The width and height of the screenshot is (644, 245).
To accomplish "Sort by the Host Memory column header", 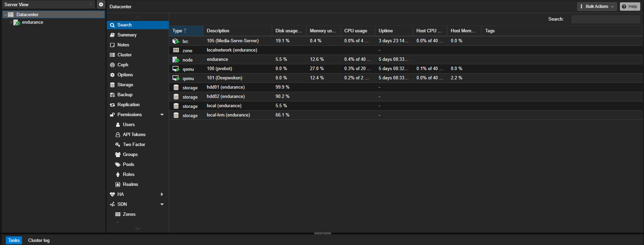I will tap(464, 31).
